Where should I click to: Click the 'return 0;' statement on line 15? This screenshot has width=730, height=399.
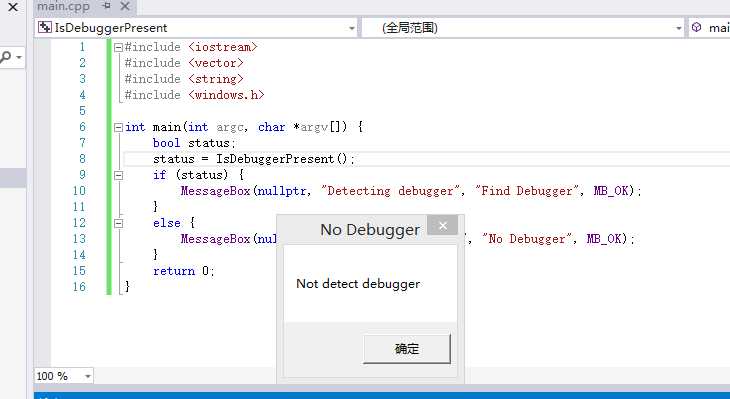184,271
